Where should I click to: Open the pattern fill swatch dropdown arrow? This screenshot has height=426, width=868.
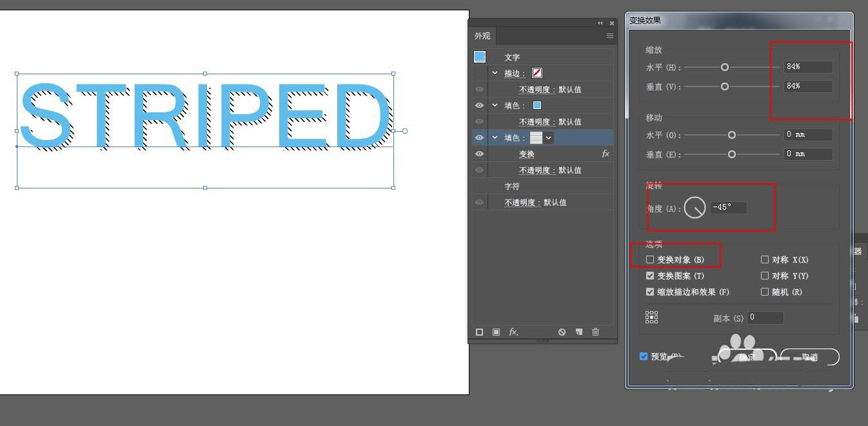coord(549,137)
